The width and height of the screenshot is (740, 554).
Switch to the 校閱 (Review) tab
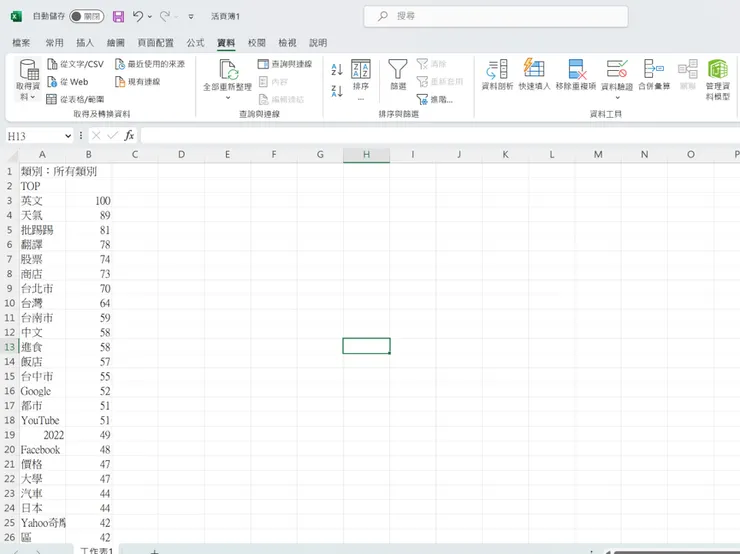point(257,43)
